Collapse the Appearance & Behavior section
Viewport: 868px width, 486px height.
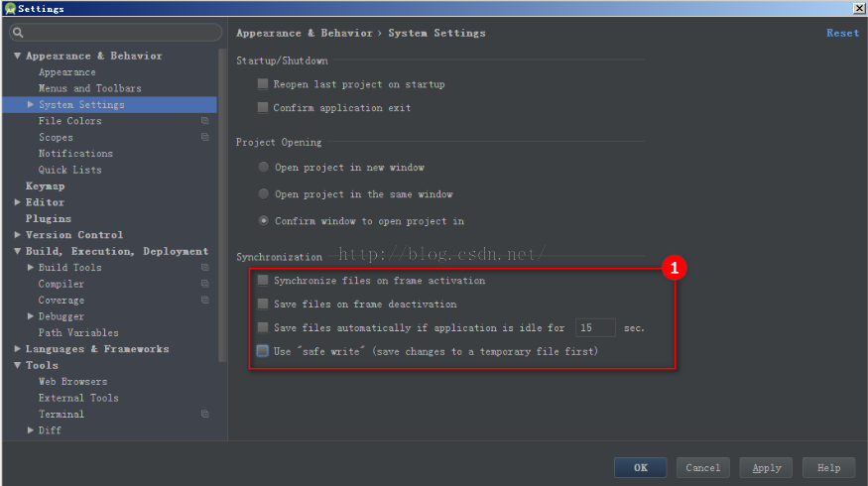17,56
